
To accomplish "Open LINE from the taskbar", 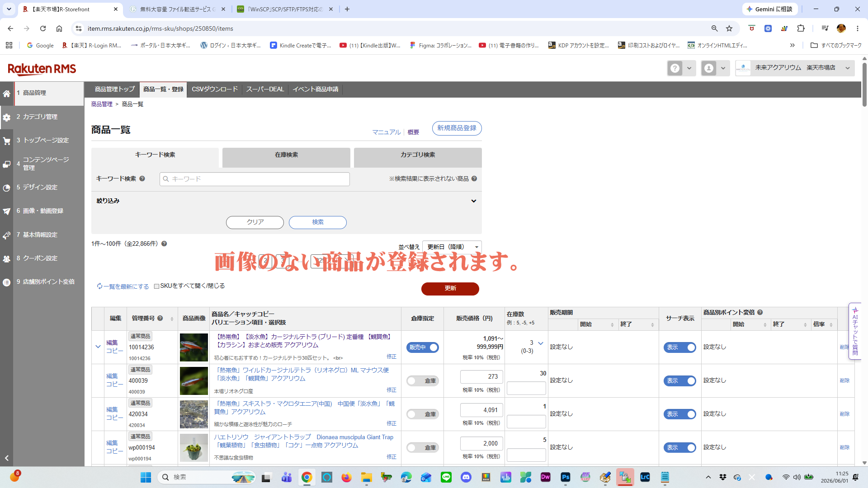I will 446,477.
